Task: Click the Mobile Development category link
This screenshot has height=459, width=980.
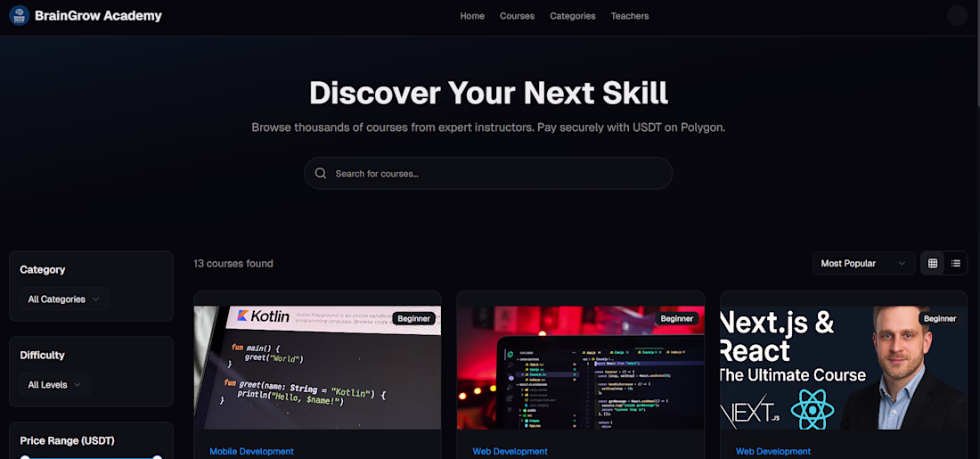Action: (251, 451)
